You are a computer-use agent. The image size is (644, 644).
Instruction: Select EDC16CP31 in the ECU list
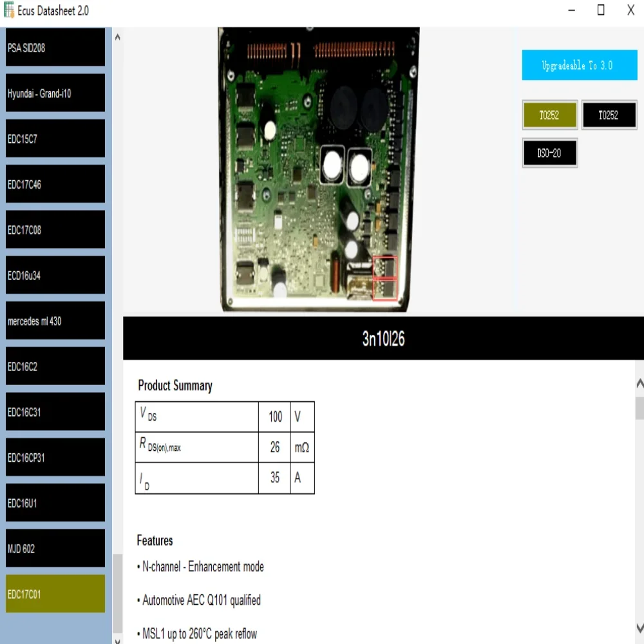(x=55, y=458)
